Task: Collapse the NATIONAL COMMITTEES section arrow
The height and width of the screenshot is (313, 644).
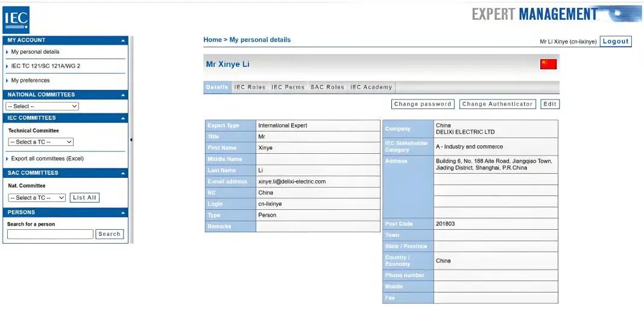Action: [123, 95]
